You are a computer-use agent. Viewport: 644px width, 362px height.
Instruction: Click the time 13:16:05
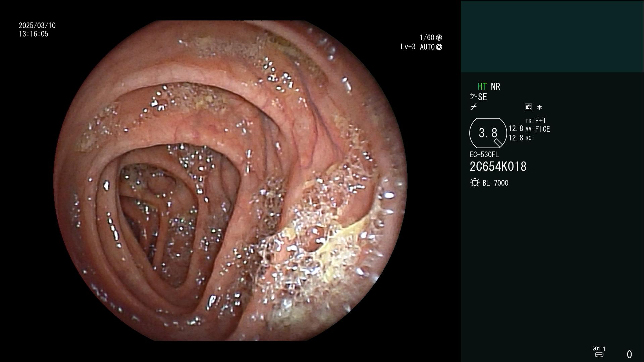[34, 34]
